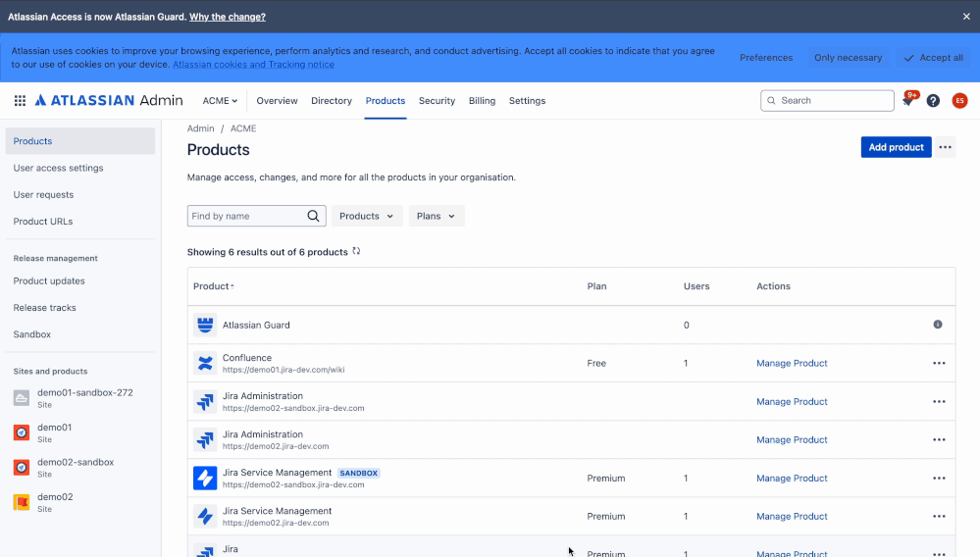The width and height of the screenshot is (980, 557).
Task: Click the Atlassian Guard info icon
Action: (x=938, y=325)
